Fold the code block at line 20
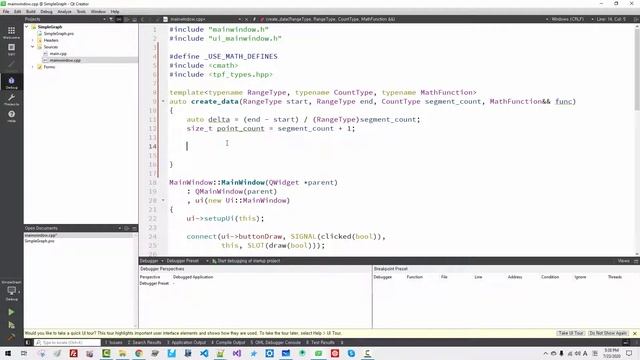Screen dimensions: 640x360 pyautogui.click(x=163, y=200)
